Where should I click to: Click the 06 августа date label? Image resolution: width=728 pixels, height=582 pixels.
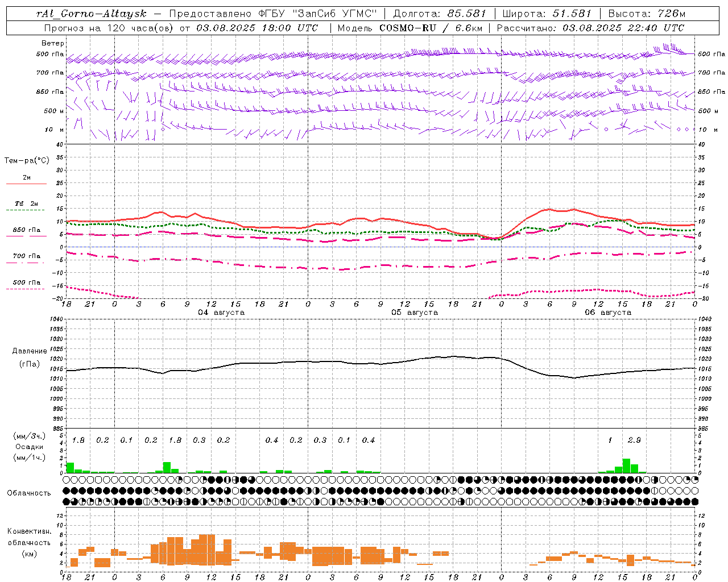point(608,313)
